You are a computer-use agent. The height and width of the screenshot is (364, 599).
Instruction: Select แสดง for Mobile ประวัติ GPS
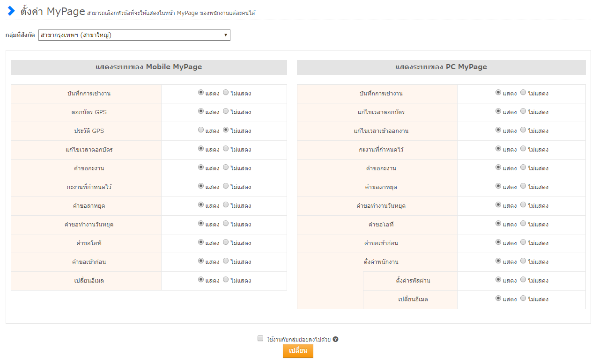click(x=201, y=130)
